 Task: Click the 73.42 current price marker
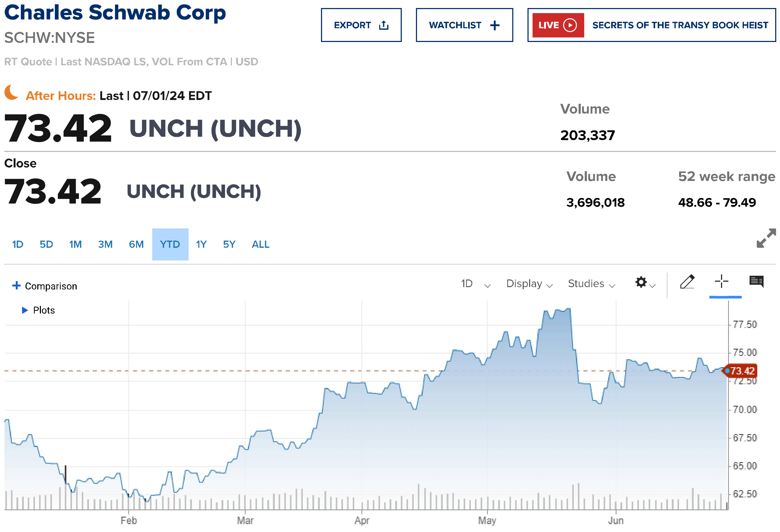(x=741, y=371)
